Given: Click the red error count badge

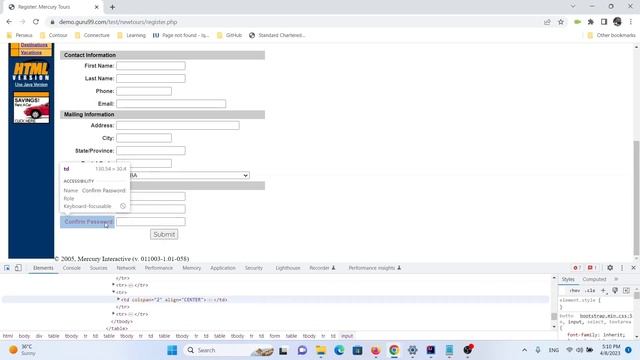Looking at the screenshot, I should 577,268.
